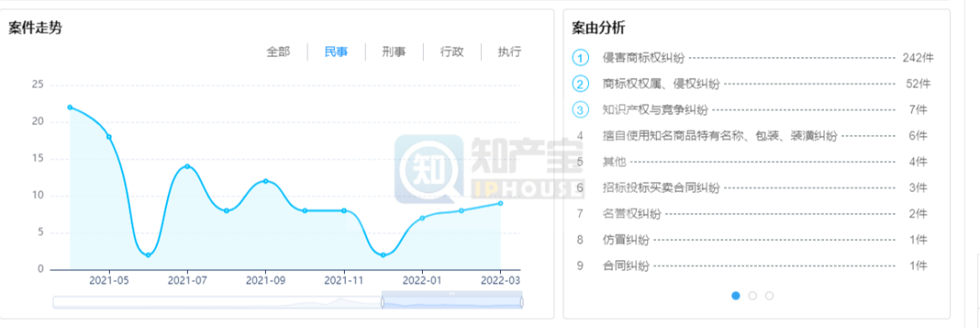The width and height of the screenshot is (980, 328).
Task: Click 合同纠纷 entry
Action: [x=625, y=265]
